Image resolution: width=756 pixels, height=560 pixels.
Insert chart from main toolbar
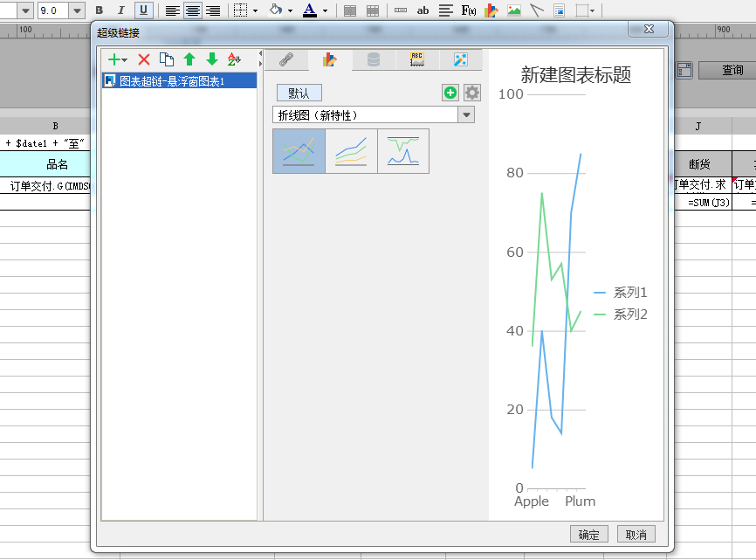point(491,10)
